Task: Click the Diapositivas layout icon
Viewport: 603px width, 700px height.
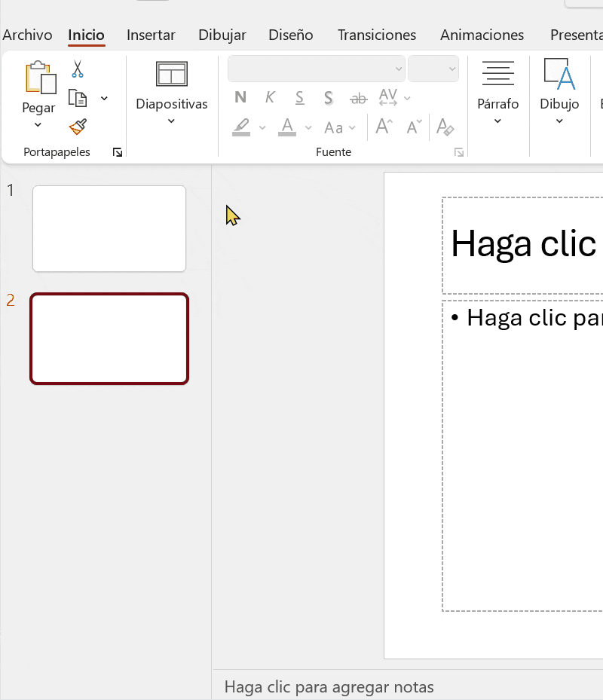Action: tap(171, 74)
